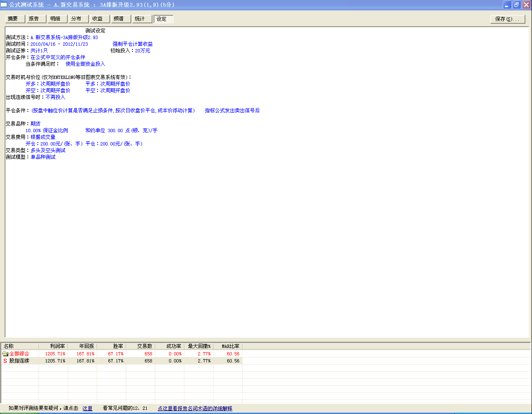Sort by 交易数 column header
This screenshot has height=414, width=532.
tap(140, 346)
